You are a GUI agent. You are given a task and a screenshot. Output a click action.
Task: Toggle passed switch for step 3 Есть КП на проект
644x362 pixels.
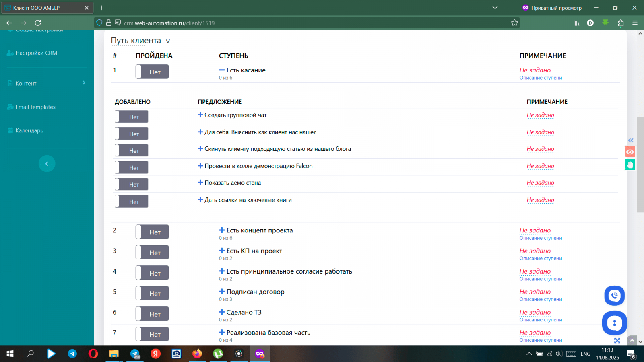(152, 252)
